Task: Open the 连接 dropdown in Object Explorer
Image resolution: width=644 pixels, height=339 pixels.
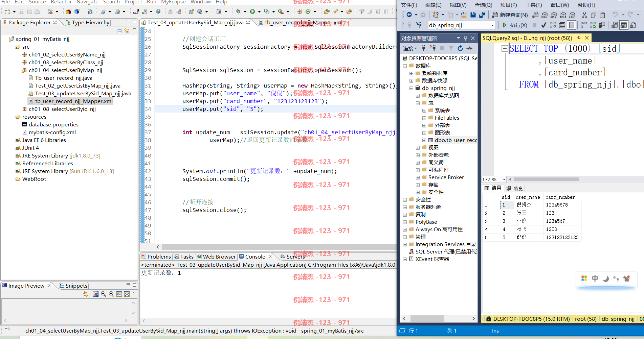Action: click(x=410, y=48)
